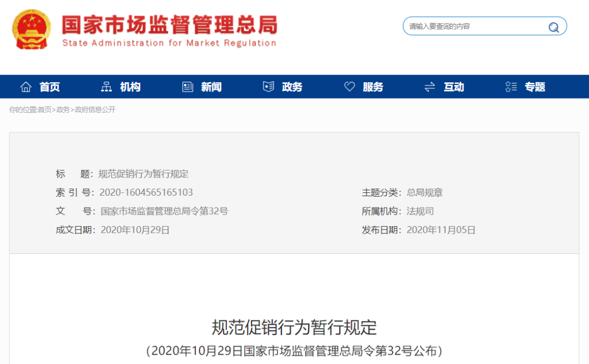The image size is (589, 364).
Task: Click 首页 breadcrumb link
Action: pos(44,110)
